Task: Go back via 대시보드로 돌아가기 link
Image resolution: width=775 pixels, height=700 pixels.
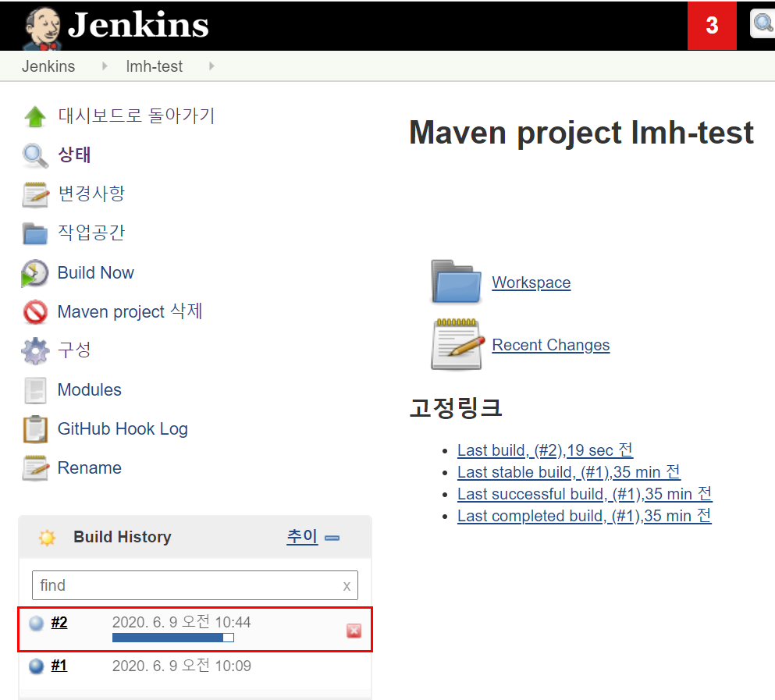Action: pos(137,115)
